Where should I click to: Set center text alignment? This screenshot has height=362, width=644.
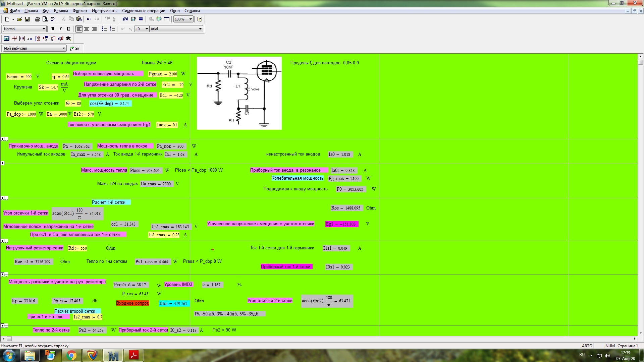[87, 29]
